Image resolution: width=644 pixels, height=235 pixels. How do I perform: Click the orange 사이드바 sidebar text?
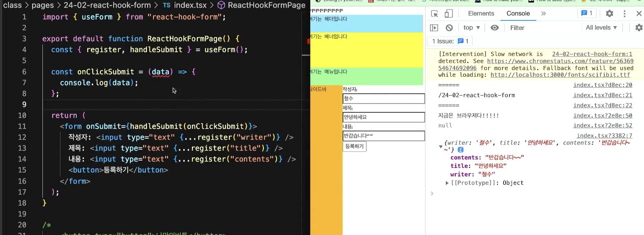pyautogui.click(x=318, y=89)
